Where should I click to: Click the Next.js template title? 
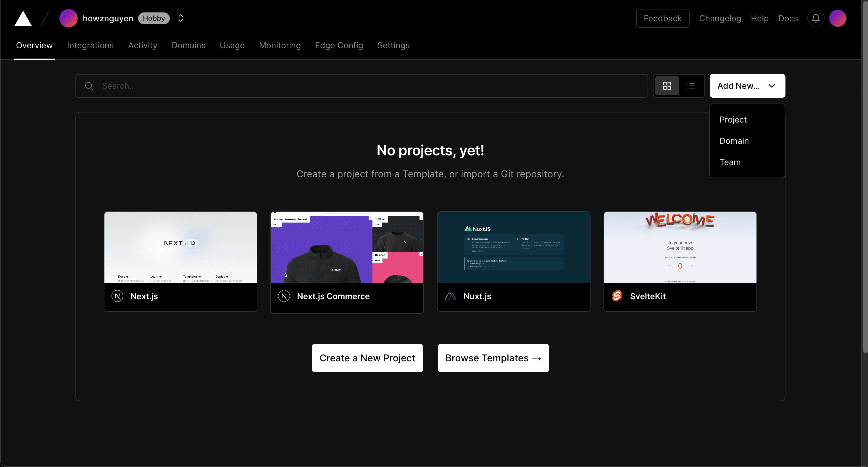[144, 296]
